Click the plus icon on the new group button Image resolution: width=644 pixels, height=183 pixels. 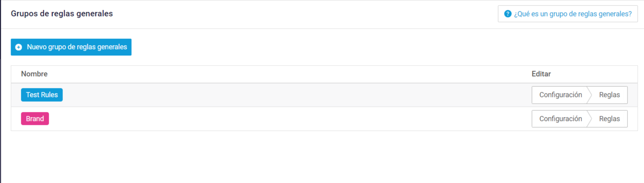pyautogui.click(x=18, y=47)
